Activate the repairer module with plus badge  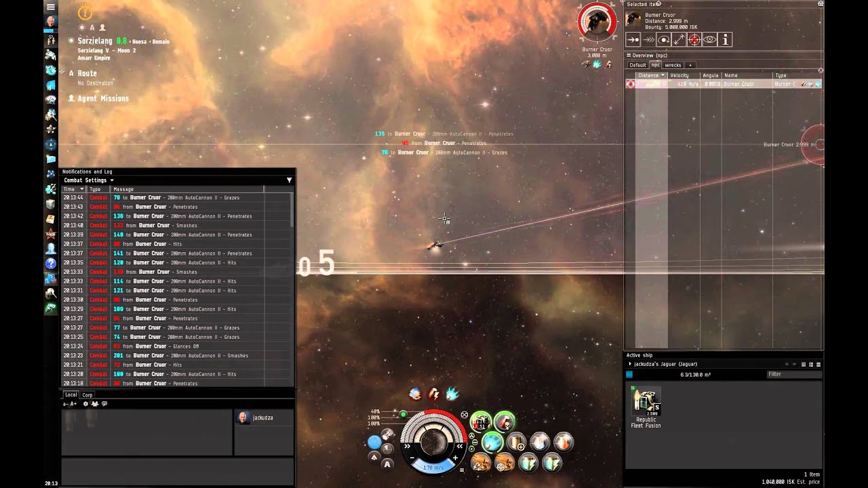tap(516, 443)
